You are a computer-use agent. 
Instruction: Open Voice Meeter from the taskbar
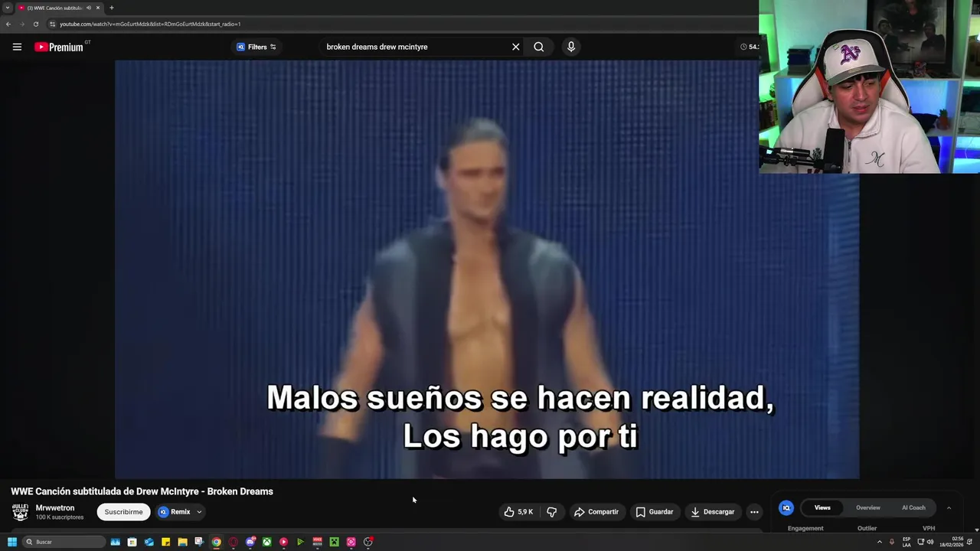(x=317, y=542)
